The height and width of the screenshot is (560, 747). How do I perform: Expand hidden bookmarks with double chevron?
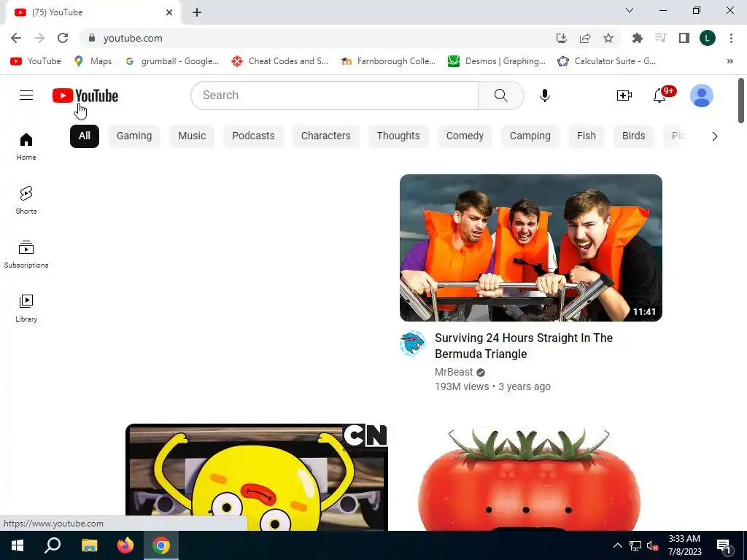tap(729, 61)
